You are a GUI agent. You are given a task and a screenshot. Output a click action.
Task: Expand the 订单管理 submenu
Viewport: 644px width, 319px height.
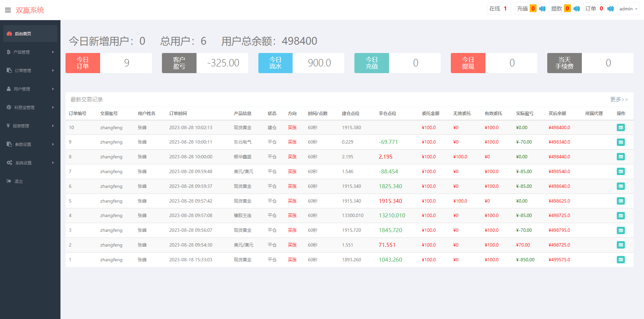click(24, 70)
